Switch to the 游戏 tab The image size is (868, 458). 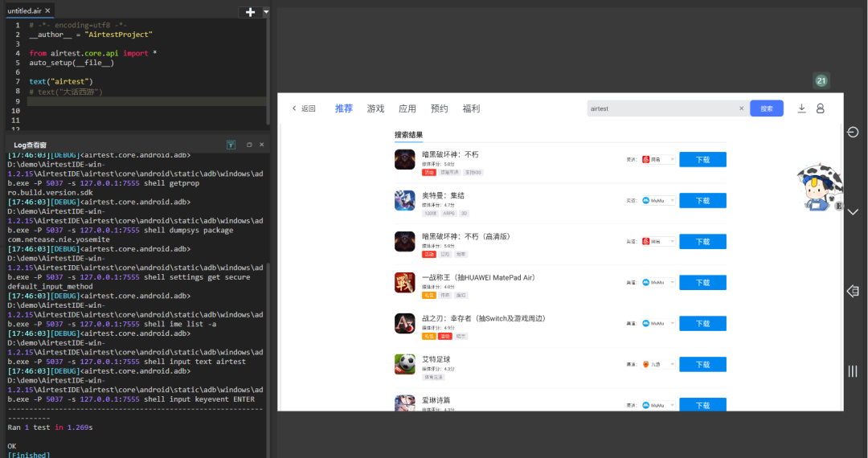click(x=375, y=108)
